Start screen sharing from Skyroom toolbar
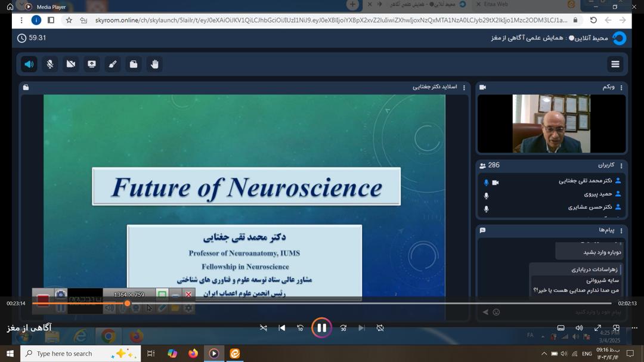 click(92, 64)
